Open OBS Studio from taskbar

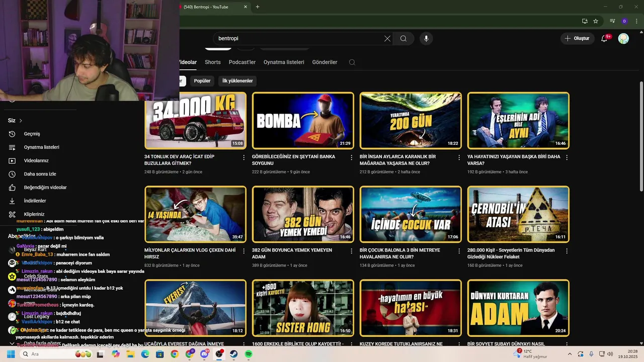pyautogui.click(x=219, y=354)
